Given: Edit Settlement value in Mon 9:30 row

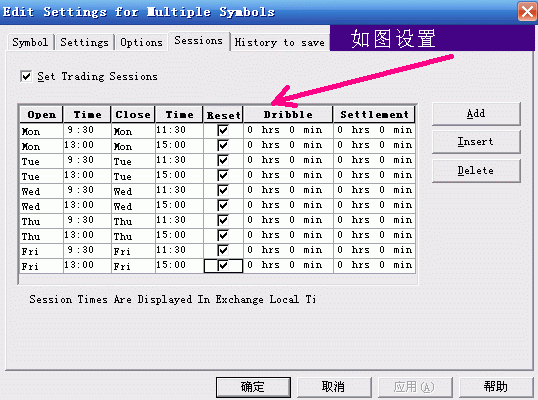Looking at the screenshot, I should tap(374, 130).
